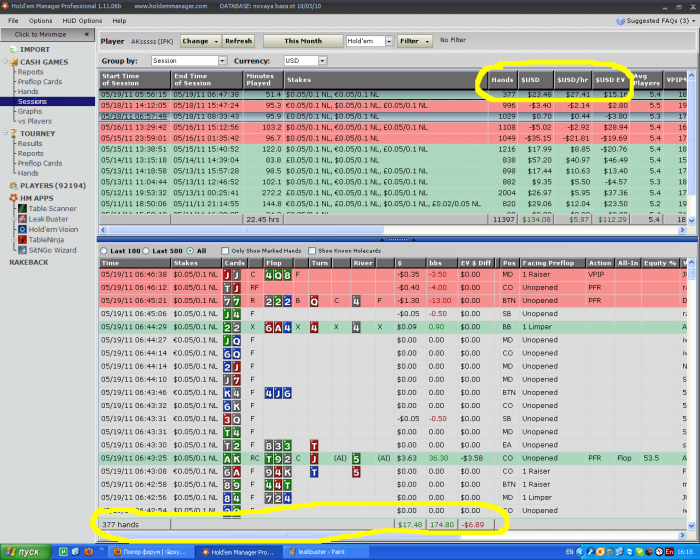This screenshot has width=700, height=560.
Task: Click the language EN tray indicator
Action: point(570,552)
